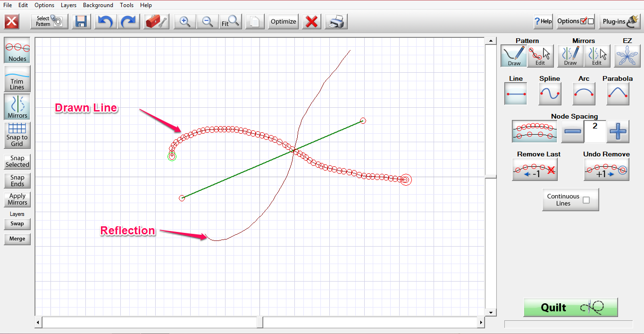This screenshot has height=334, width=644.
Task: Check the Continuous Lines checkbox
Action: point(586,200)
